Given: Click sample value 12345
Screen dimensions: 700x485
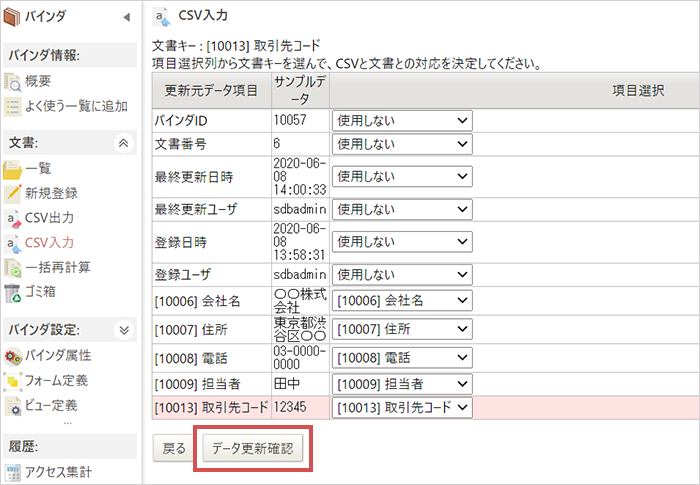Looking at the screenshot, I should coord(290,407).
